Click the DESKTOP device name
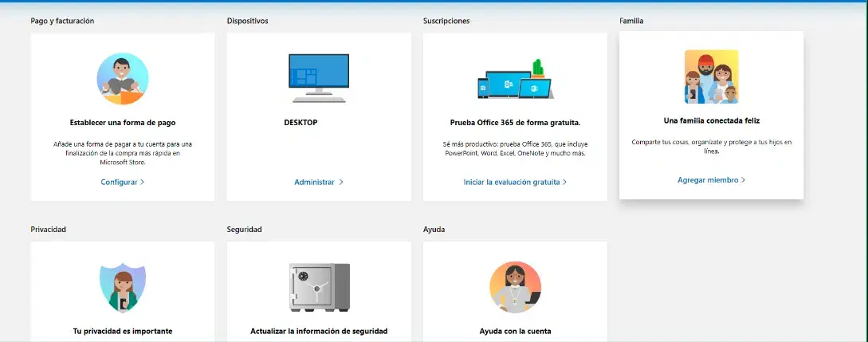Screen dimensions: 868x342 (x=300, y=123)
